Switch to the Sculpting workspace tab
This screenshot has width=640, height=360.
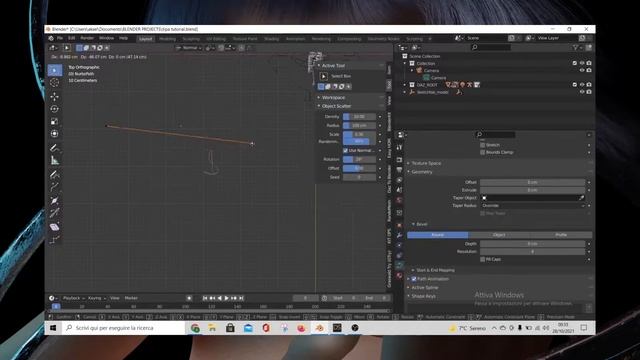[191, 39]
